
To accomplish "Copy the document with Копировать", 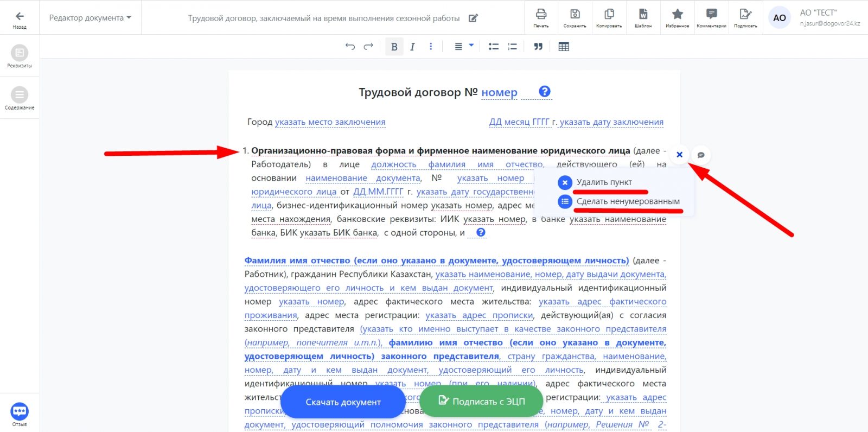I will click(609, 18).
